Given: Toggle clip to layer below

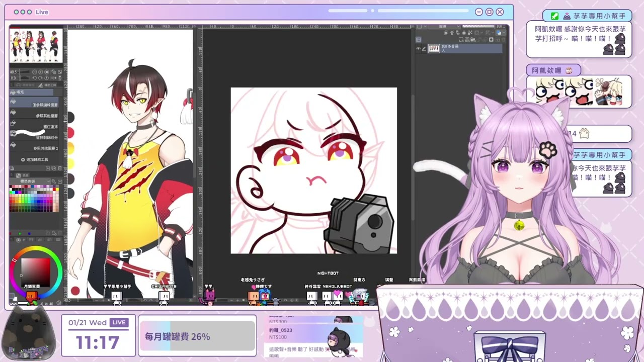Looking at the screenshot, I should coord(446,33).
